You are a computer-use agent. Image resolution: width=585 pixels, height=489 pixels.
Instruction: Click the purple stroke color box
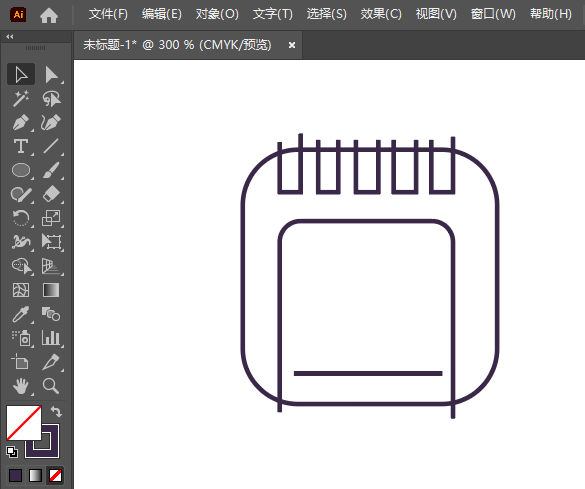[x=42, y=441]
